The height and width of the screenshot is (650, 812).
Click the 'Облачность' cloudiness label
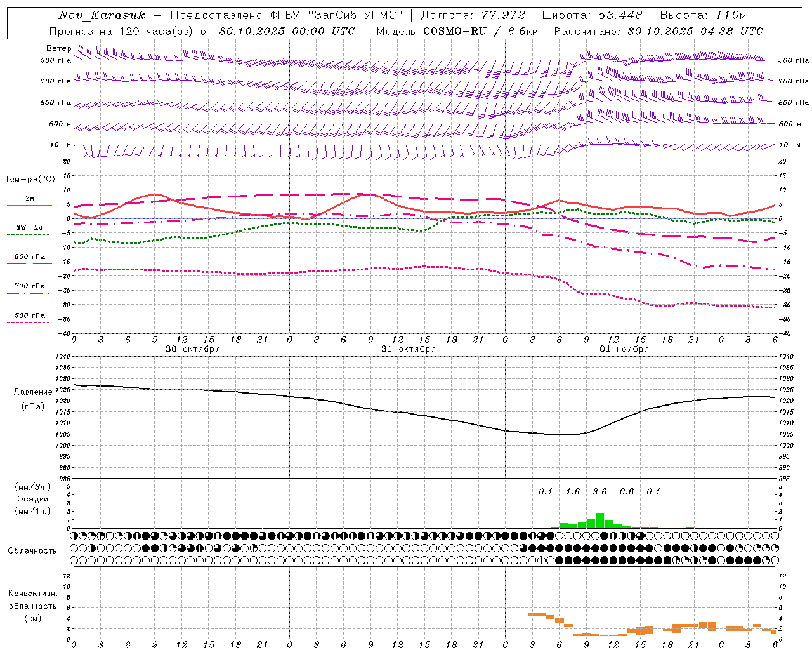coord(32,550)
